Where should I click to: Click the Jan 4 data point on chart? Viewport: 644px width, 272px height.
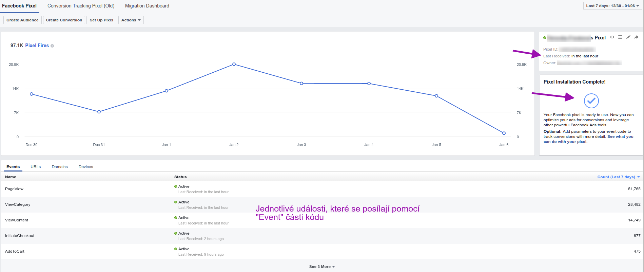coord(369,84)
